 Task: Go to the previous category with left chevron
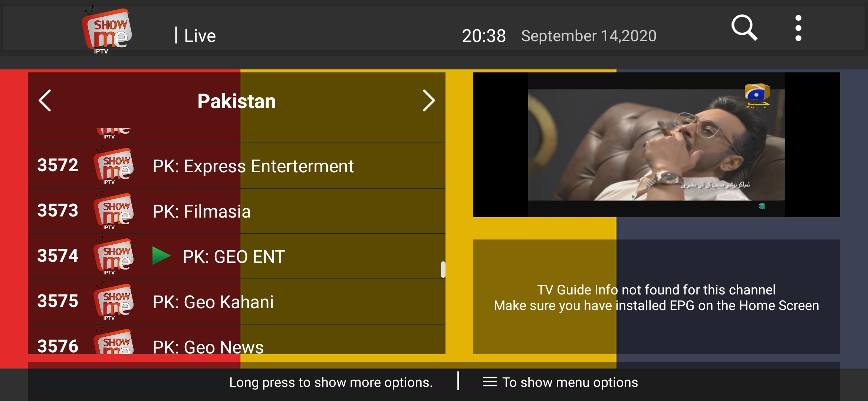coord(45,101)
